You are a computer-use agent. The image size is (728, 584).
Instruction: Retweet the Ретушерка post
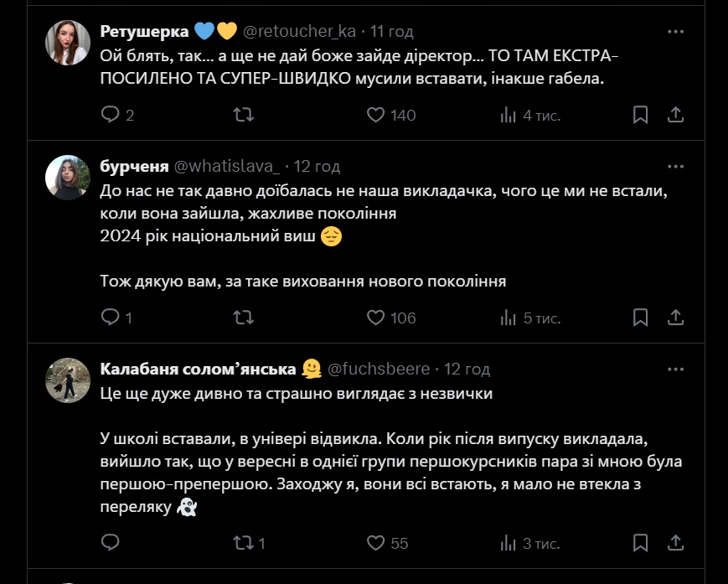243,115
